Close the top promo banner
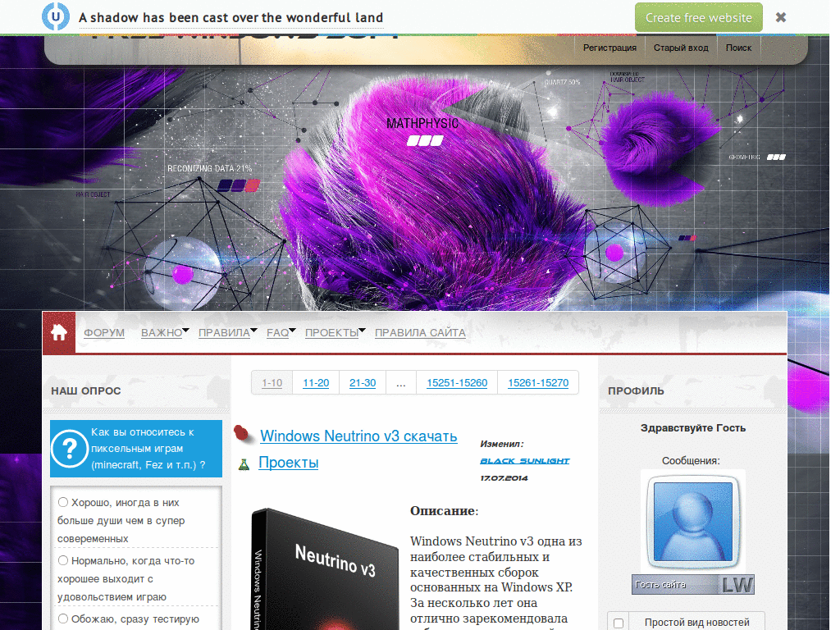Screen dimensions: 840x630 click(781, 18)
